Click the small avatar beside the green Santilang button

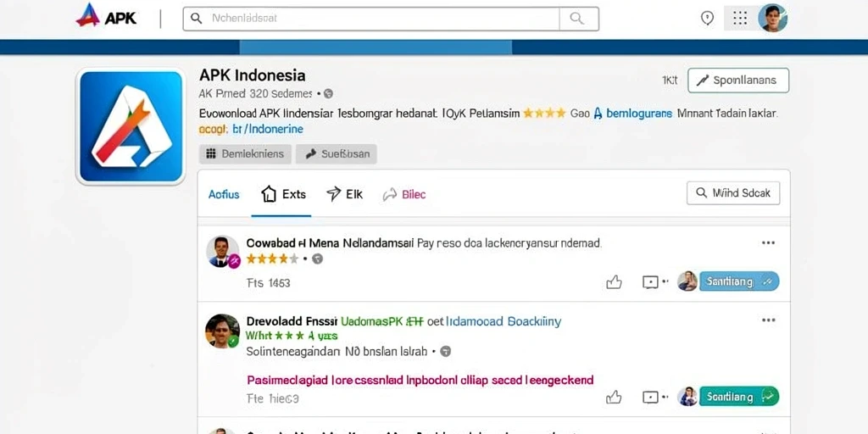(x=687, y=397)
